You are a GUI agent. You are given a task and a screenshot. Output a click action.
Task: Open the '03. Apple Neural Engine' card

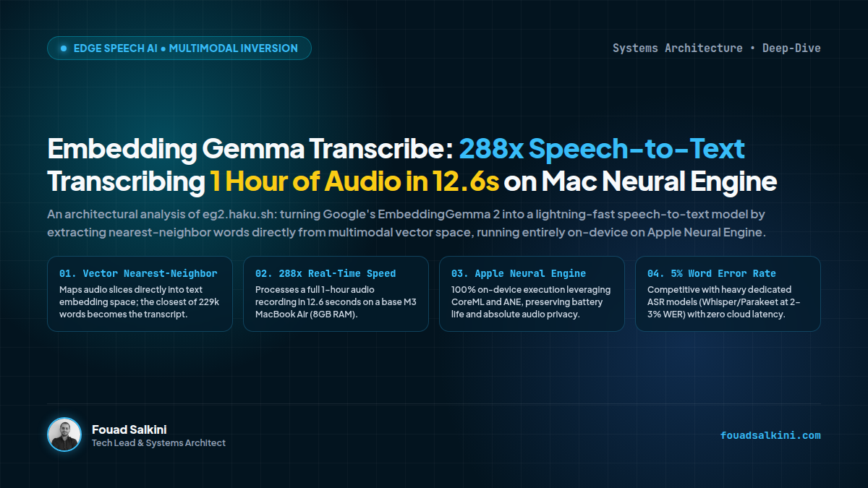532,294
